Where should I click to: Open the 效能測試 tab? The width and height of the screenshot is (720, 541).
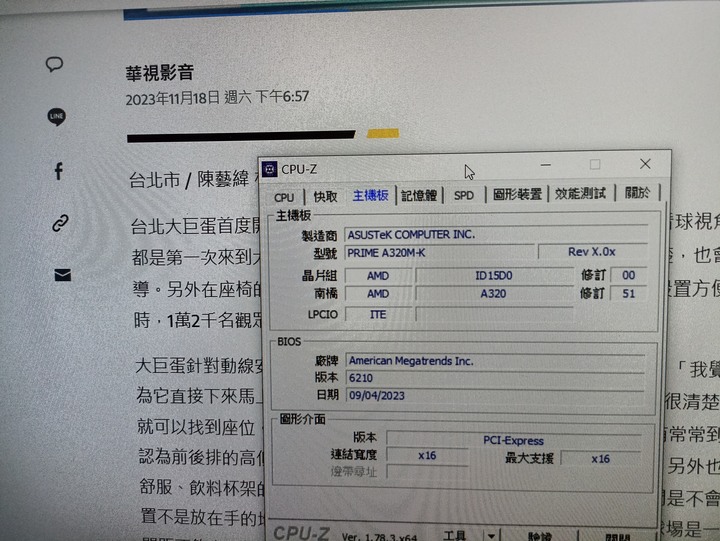tap(580, 193)
